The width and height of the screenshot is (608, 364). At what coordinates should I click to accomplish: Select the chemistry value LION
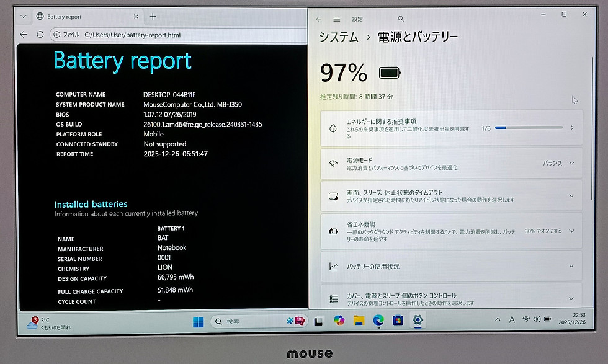[x=165, y=267]
